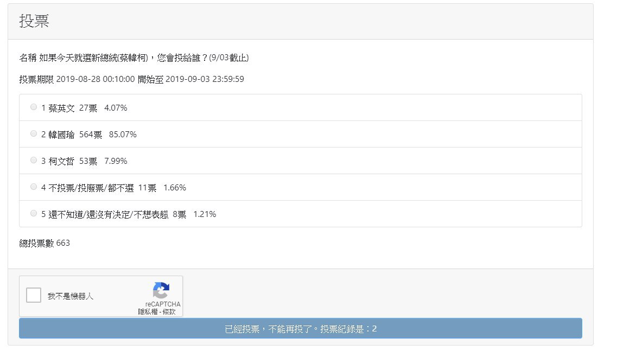Check the 我不是機器人 reCAPTCHA checkbox
This screenshot has width=617, height=364.
pos(34,296)
